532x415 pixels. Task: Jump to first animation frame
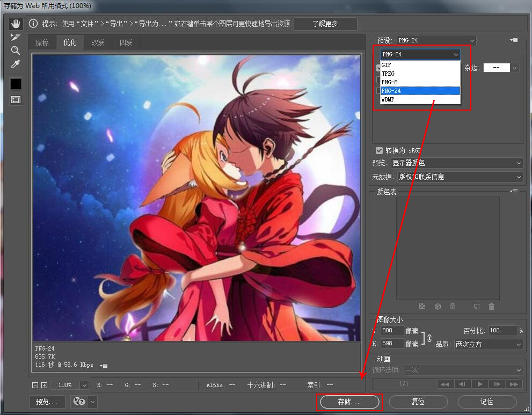click(445, 384)
